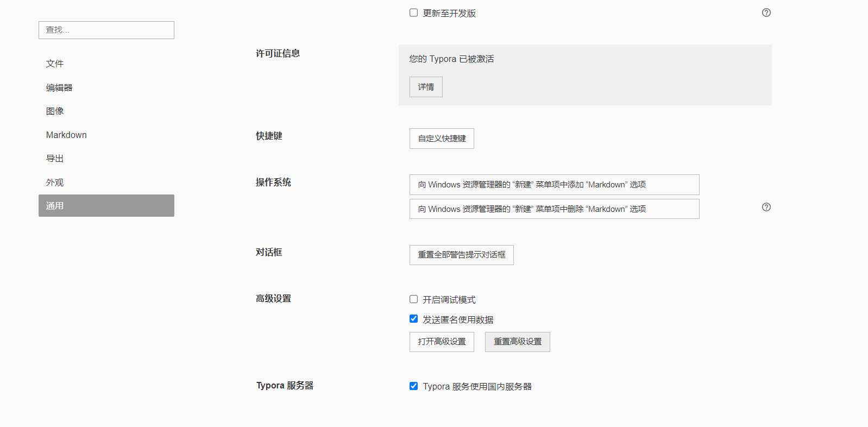868x427 pixels.
Task: Open the 文件 settings section
Action: pyautogui.click(x=55, y=64)
